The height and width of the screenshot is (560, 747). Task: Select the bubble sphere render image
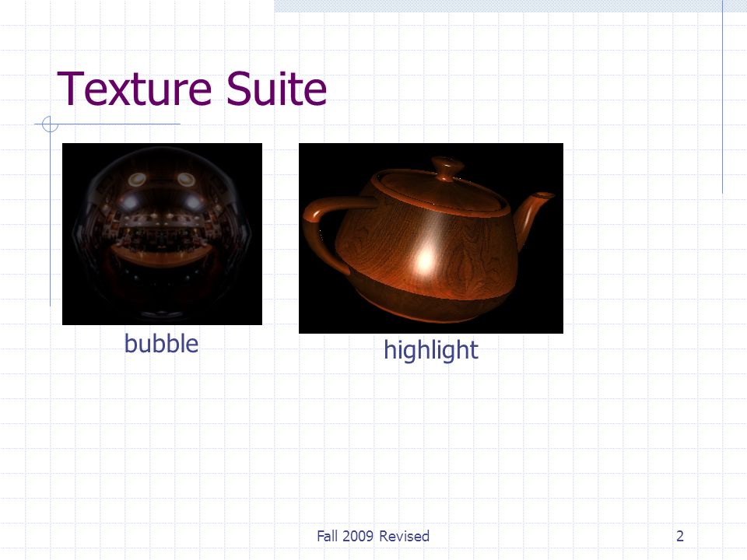click(x=162, y=234)
